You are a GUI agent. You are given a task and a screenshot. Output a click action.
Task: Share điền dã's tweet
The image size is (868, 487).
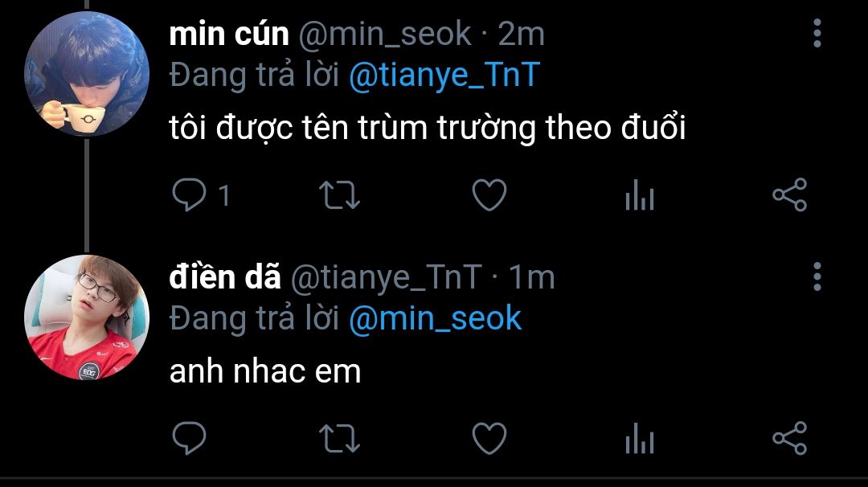(788, 438)
